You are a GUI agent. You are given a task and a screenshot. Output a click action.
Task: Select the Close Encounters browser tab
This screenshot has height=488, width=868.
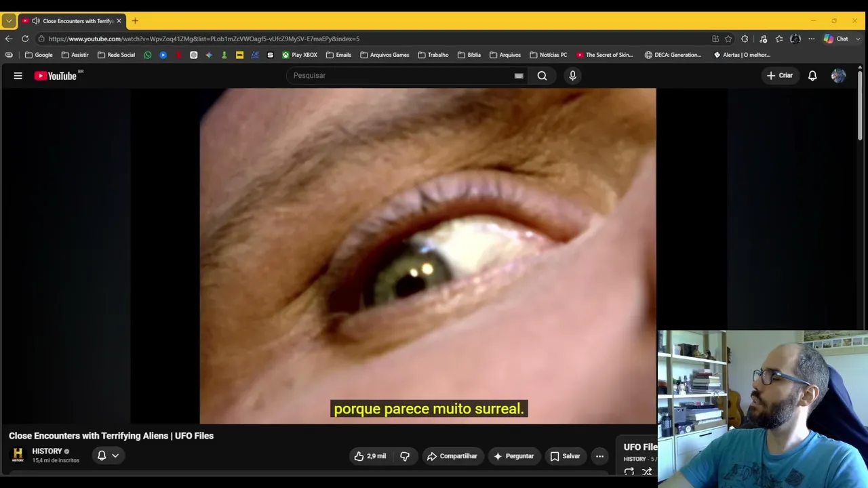[72, 21]
